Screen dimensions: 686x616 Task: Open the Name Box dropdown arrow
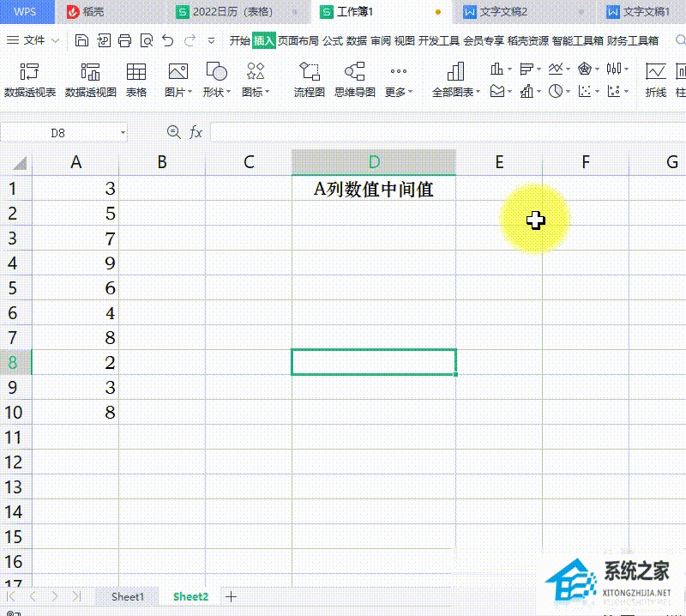123,133
